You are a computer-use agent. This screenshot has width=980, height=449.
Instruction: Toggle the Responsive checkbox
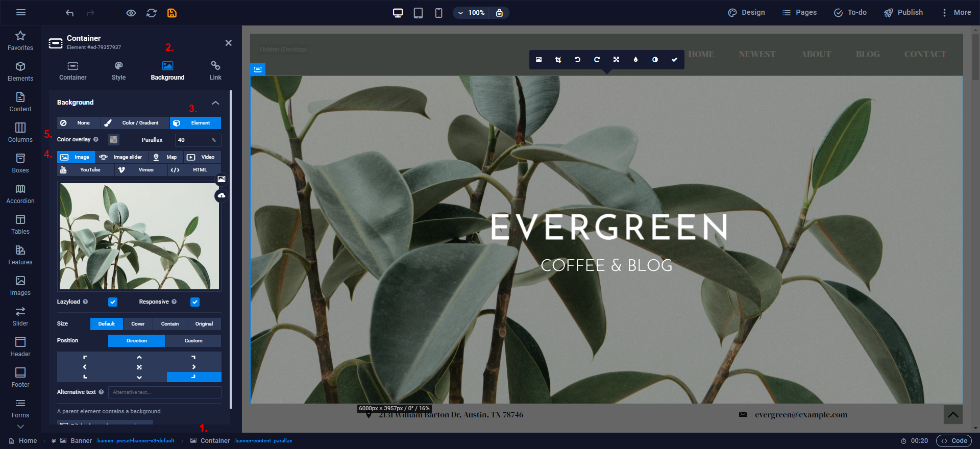[195, 302]
